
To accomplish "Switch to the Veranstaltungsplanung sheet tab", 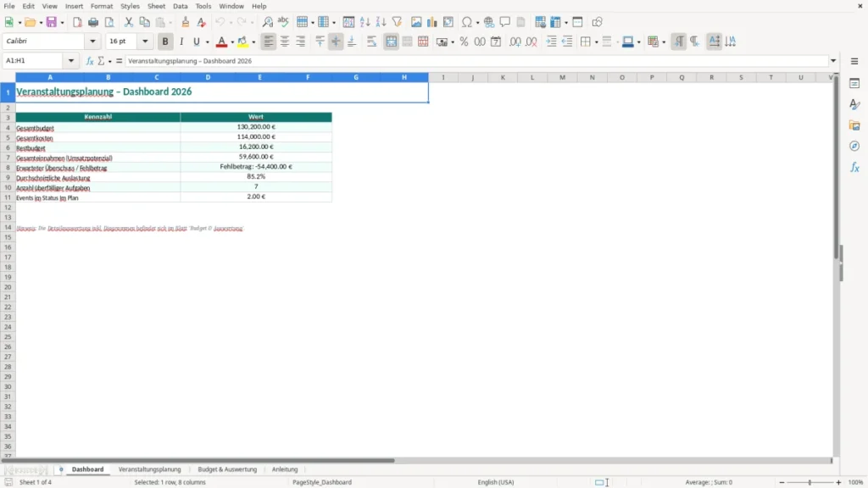I will point(149,469).
